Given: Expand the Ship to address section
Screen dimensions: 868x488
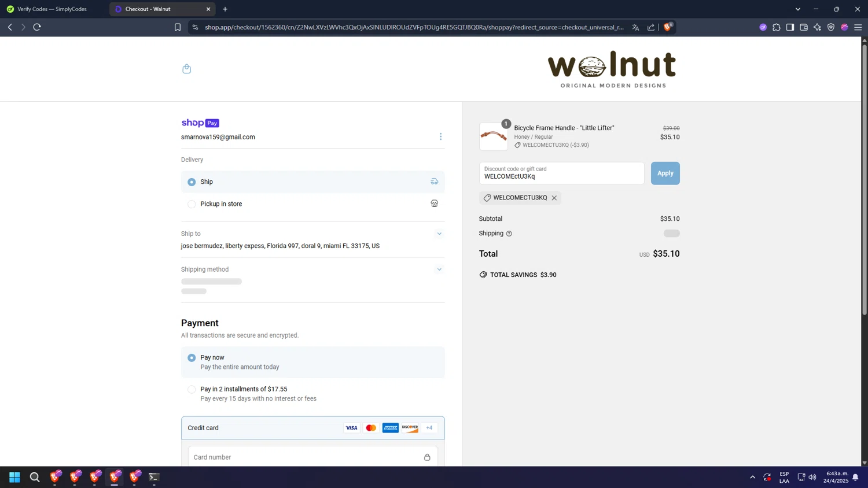Looking at the screenshot, I should pos(439,234).
